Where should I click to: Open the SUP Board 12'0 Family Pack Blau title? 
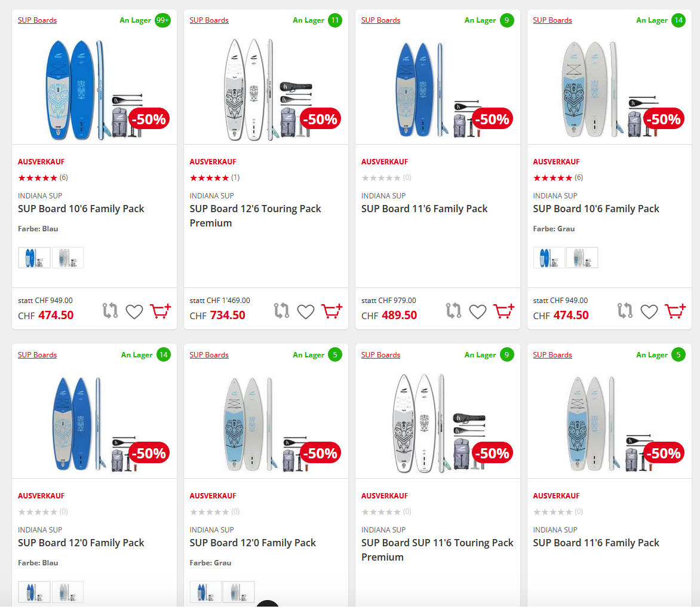click(x=81, y=543)
